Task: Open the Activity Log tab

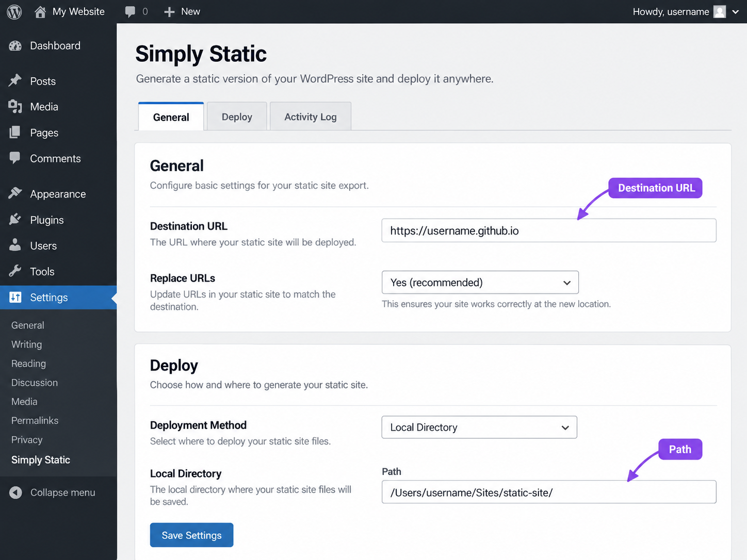Action: 311,117
